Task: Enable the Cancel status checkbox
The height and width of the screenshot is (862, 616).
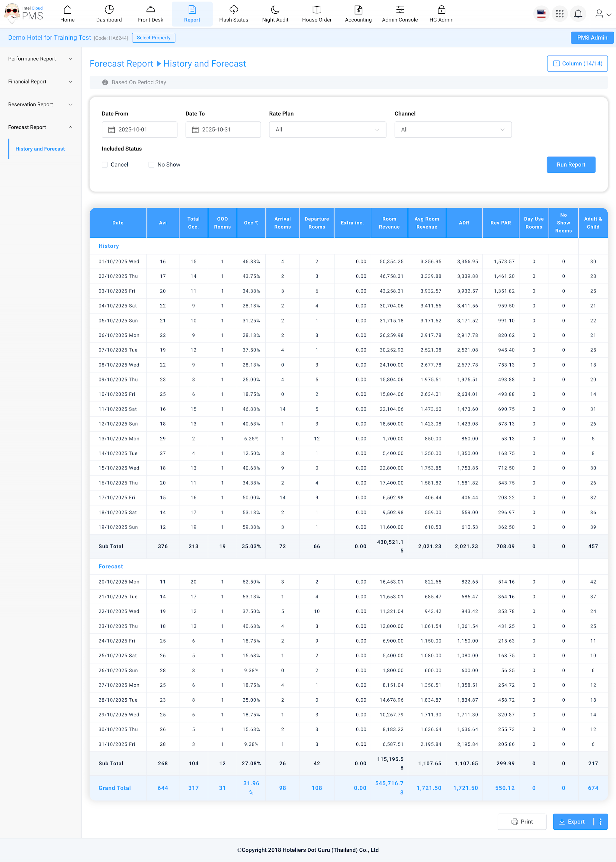Action: click(x=105, y=165)
